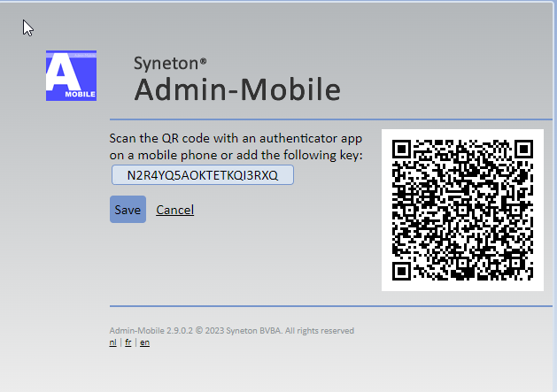
Task: Click the QR code's top-left finder square
Action: pos(402,150)
